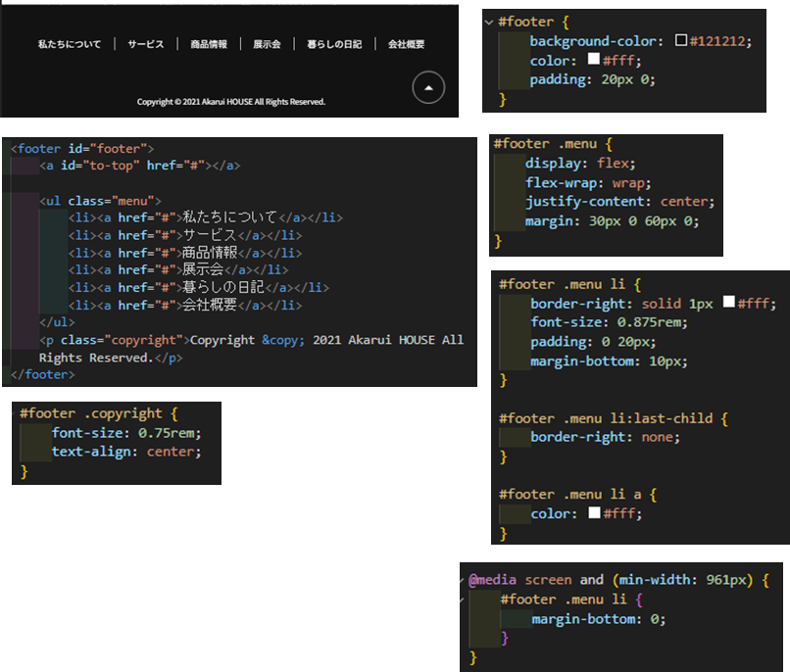The width and height of the screenshot is (790, 672).
Task: Click the '<footer id="footer">' opening tag line
Action: (82, 149)
